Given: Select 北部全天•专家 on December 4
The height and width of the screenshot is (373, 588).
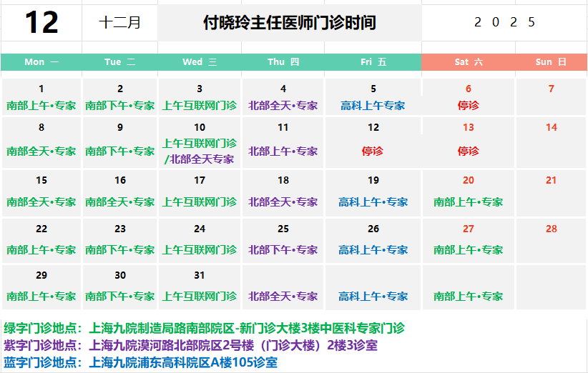Looking at the screenshot, I should pos(283,105).
